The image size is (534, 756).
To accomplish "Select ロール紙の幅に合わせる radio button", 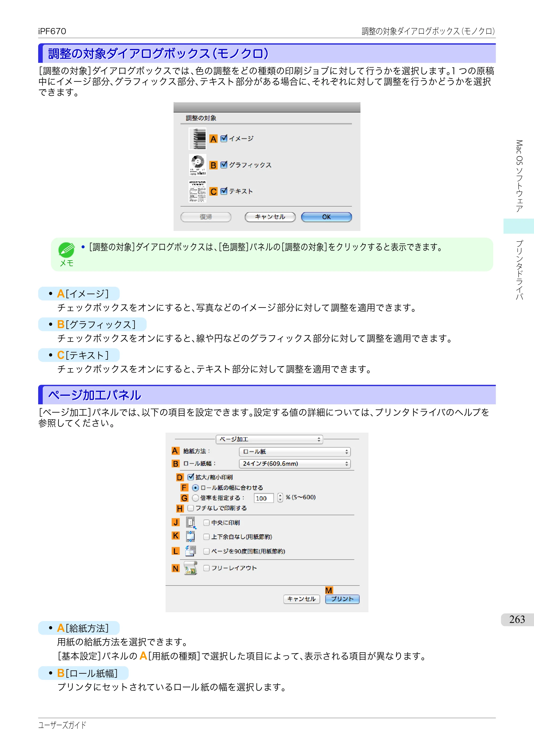I will pos(195,488).
